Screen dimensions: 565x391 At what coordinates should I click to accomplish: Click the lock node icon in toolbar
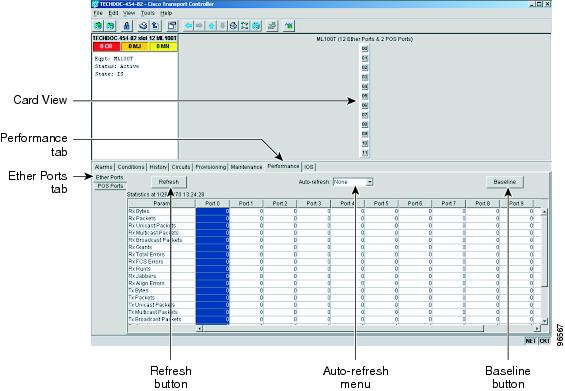point(126,26)
